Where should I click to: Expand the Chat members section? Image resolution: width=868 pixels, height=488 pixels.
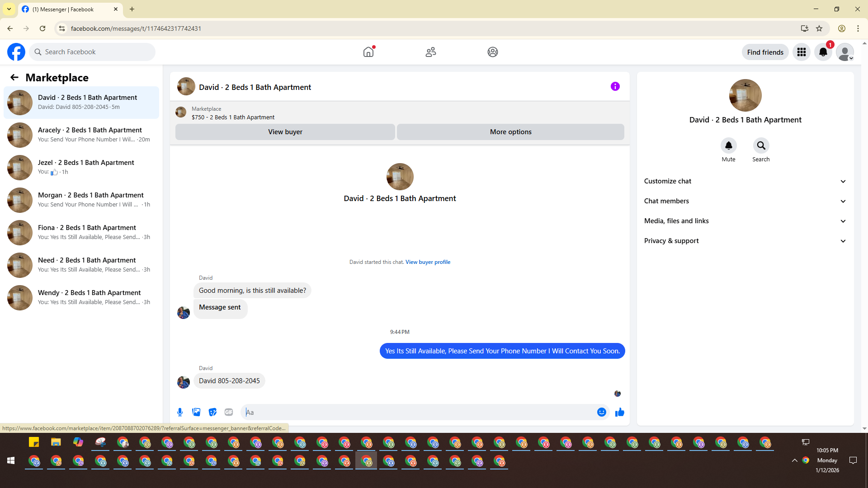[x=745, y=201]
